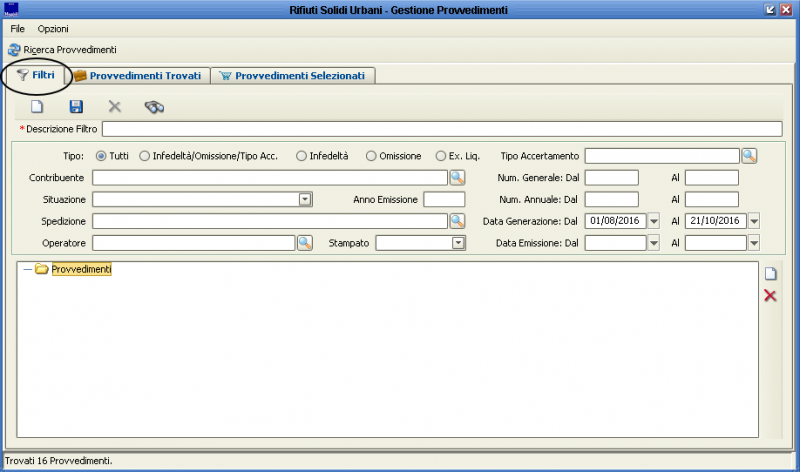Select the Ex. Liq. radio button
The width and height of the screenshot is (800, 472).
point(441,156)
